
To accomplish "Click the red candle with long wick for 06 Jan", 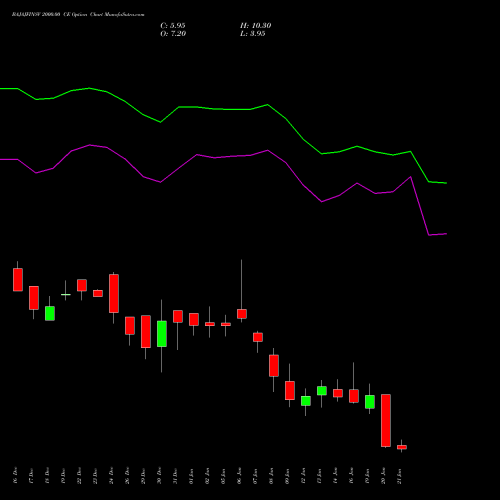I will click(x=242, y=314).
